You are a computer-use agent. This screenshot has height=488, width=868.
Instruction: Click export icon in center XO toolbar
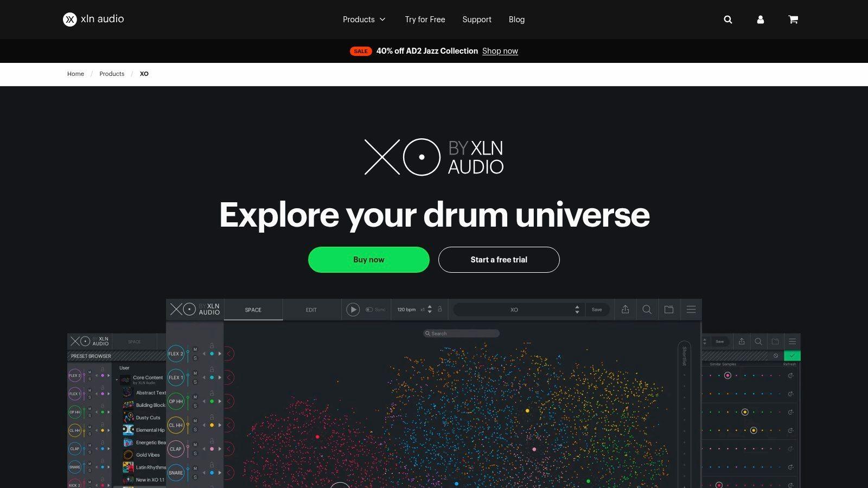[626, 309]
